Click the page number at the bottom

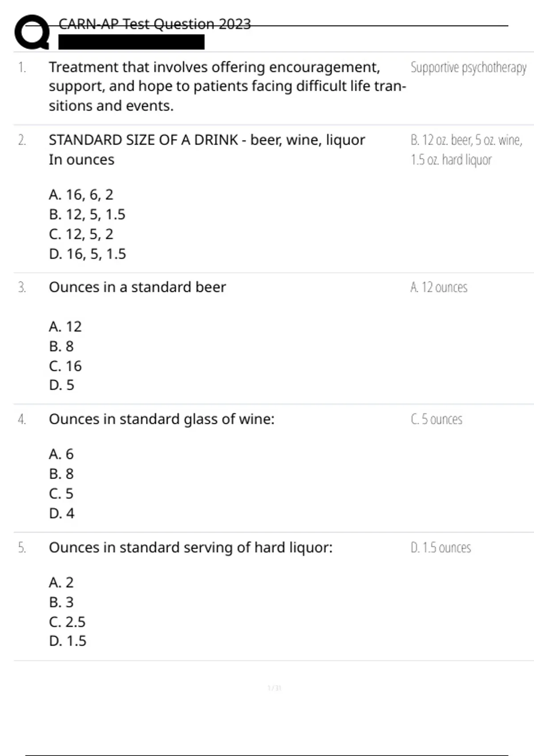tap(274, 688)
